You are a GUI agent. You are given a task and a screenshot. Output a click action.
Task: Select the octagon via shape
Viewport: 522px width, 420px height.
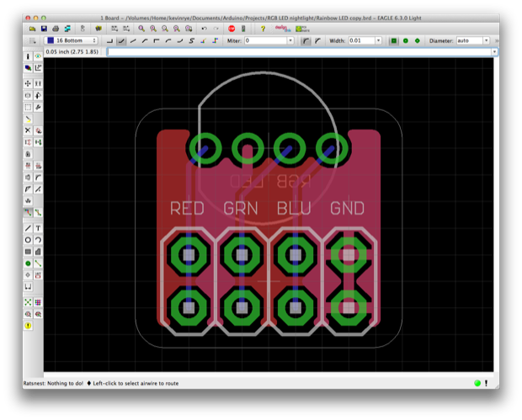[x=418, y=41]
